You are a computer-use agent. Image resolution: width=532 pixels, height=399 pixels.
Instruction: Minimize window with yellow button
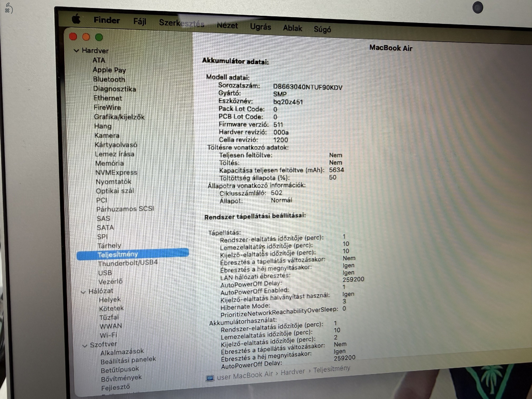(86, 37)
